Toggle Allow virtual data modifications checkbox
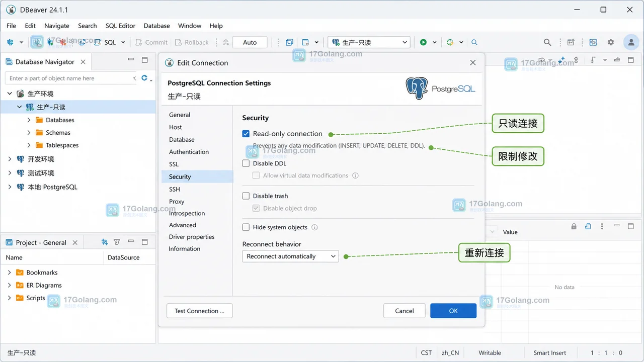The height and width of the screenshot is (362, 644). coord(256,175)
